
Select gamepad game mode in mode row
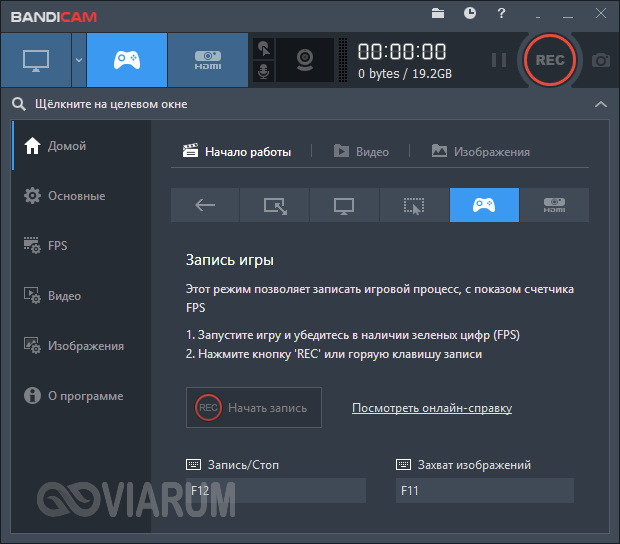click(484, 205)
